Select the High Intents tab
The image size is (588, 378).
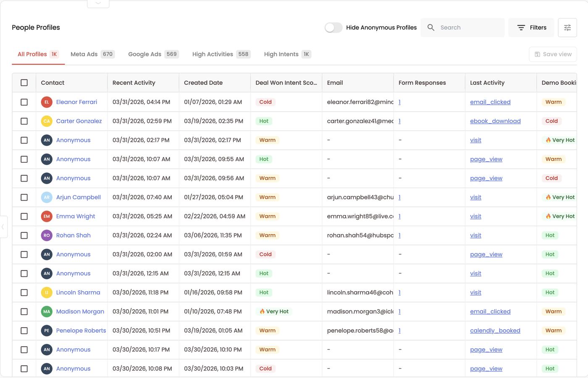pos(287,54)
